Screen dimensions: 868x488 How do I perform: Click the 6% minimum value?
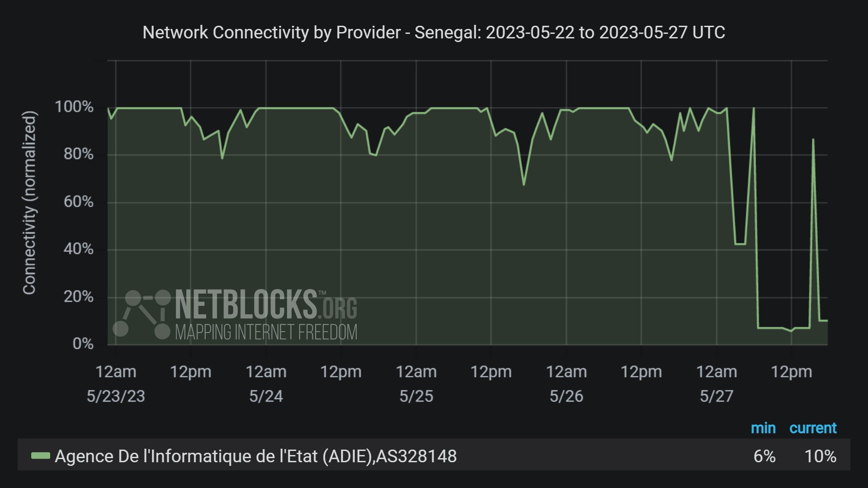tap(764, 456)
